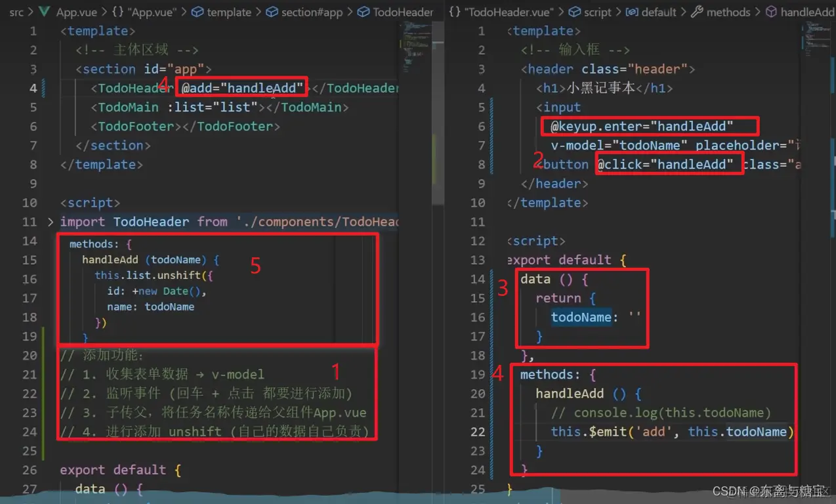Click the import TodoHeader statement
The width and height of the screenshot is (836, 504).
[x=230, y=222]
